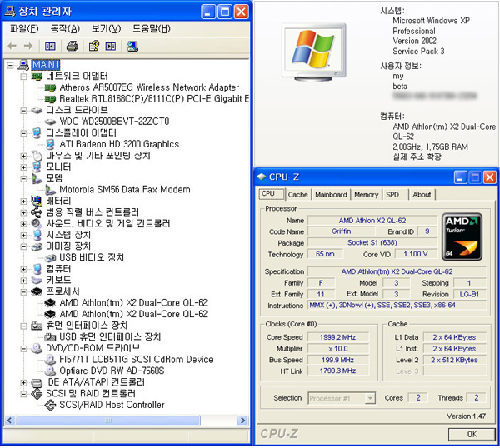500x448 pixels.
Task: Select the Realtek RTL8168C PCI-E Gigabit adapter icon
Action: click(x=50, y=99)
